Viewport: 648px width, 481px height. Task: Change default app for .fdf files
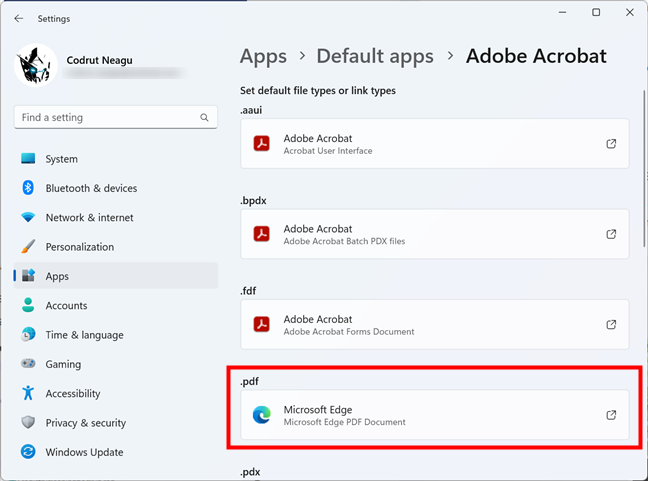pos(435,324)
